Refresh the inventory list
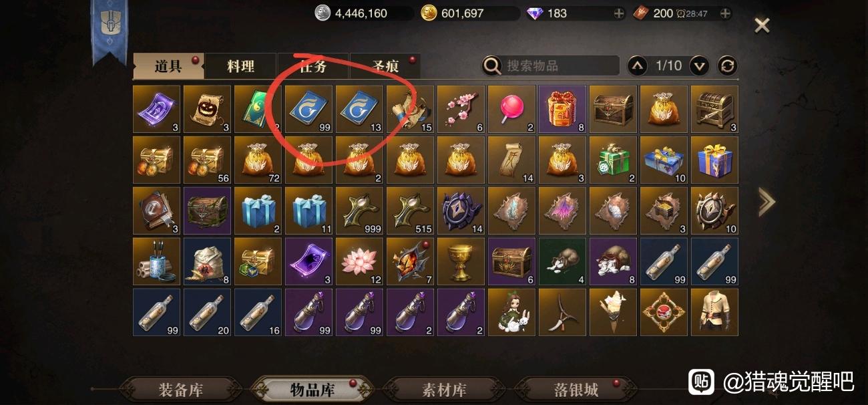The image size is (868, 405). 727,65
